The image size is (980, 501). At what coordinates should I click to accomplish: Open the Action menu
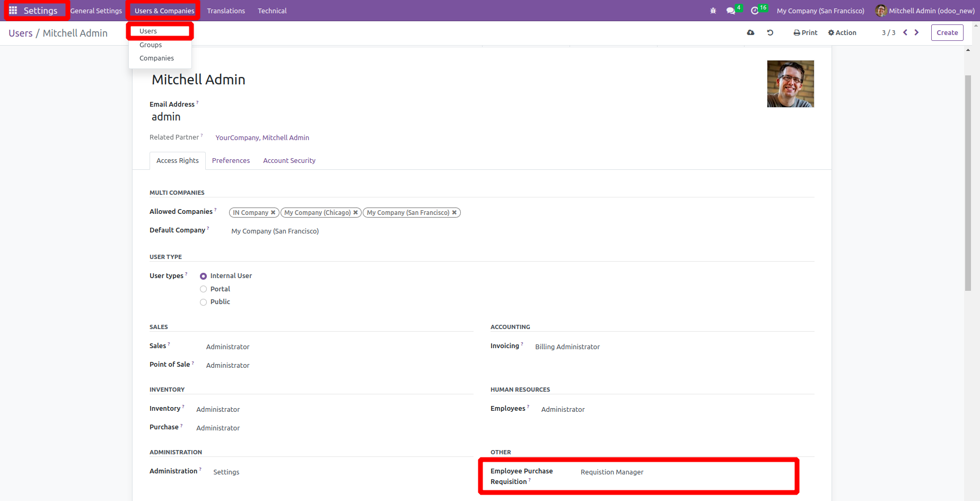coord(842,33)
